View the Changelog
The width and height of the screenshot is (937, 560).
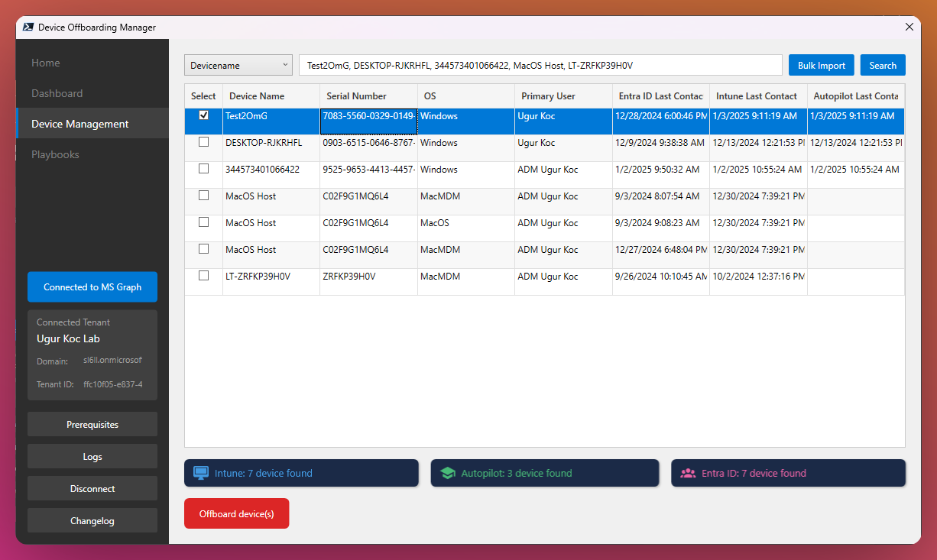[92, 520]
